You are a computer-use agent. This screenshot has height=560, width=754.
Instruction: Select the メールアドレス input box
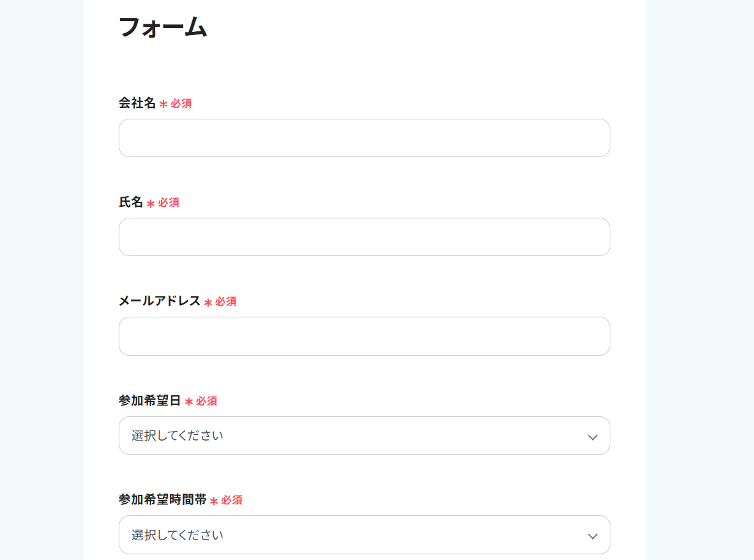pyautogui.click(x=364, y=336)
